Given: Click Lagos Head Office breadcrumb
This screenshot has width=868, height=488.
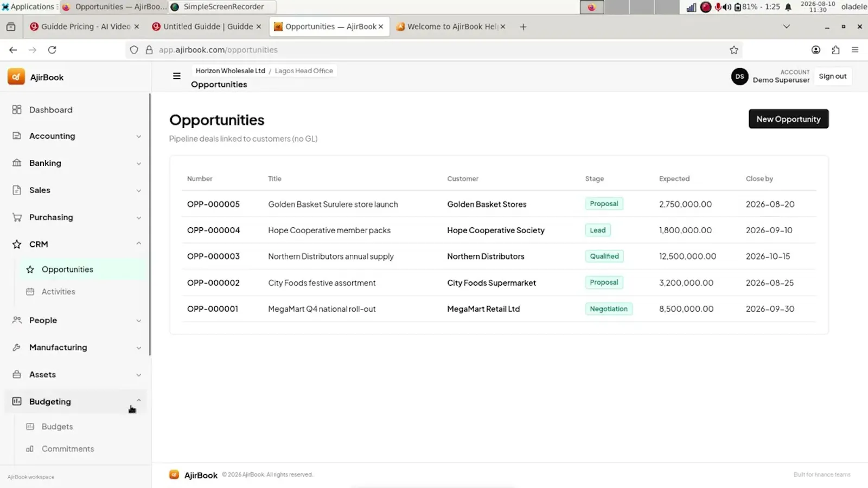Looking at the screenshot, I should point(304,71).
